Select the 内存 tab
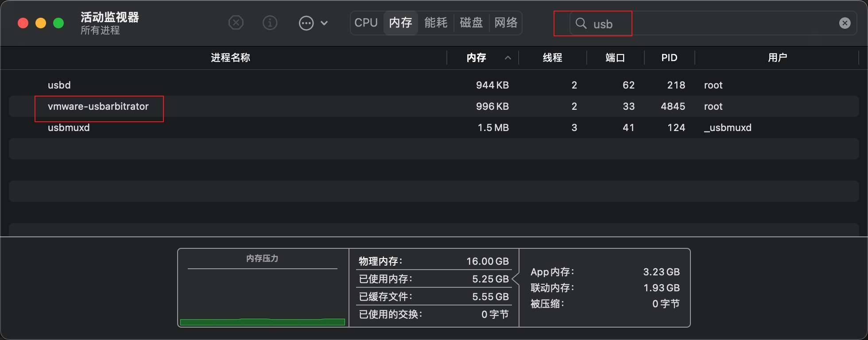Viewport: 868px width, 340px height. click(401, 23)
